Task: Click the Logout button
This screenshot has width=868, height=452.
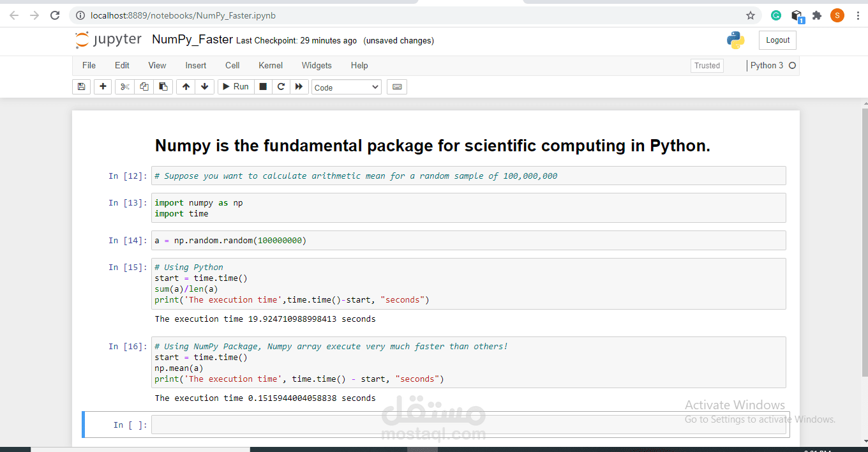Action: (x=777, y=40)
